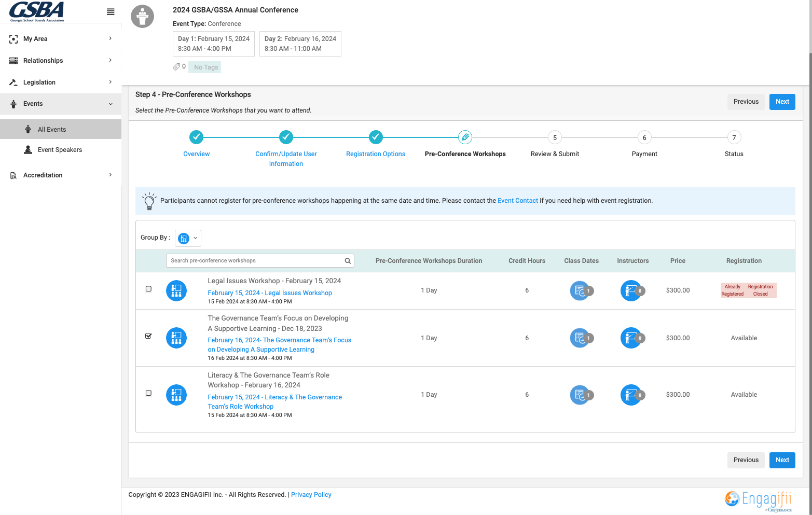Image resolution: width=812 pixels, height=515 pixels.
Task: Select All Events in sidebar
Action: pyautogui.click(x=61, y=129)
